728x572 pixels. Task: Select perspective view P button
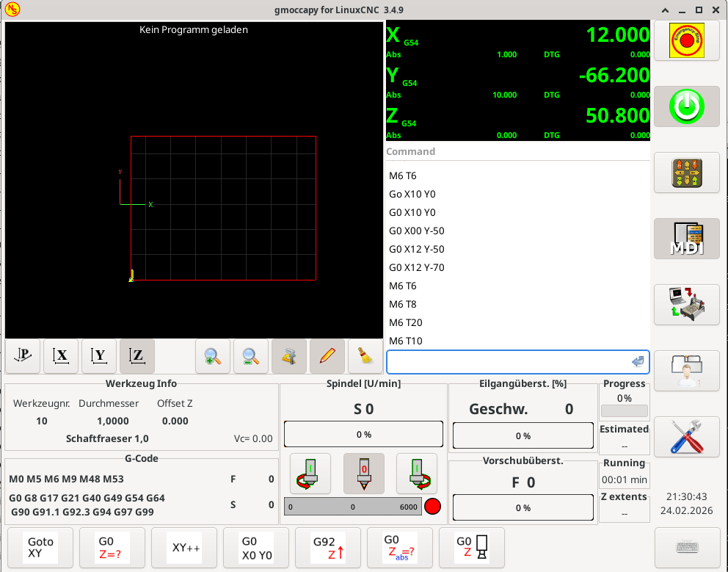23,357
